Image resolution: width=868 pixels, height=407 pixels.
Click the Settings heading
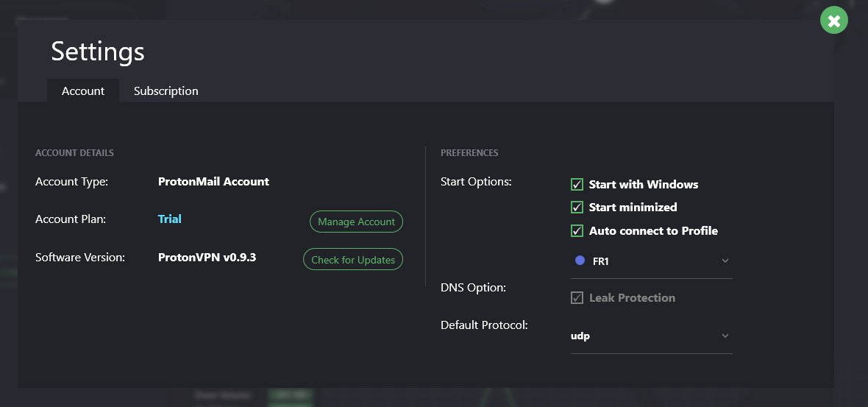click(x=98, y=52)
